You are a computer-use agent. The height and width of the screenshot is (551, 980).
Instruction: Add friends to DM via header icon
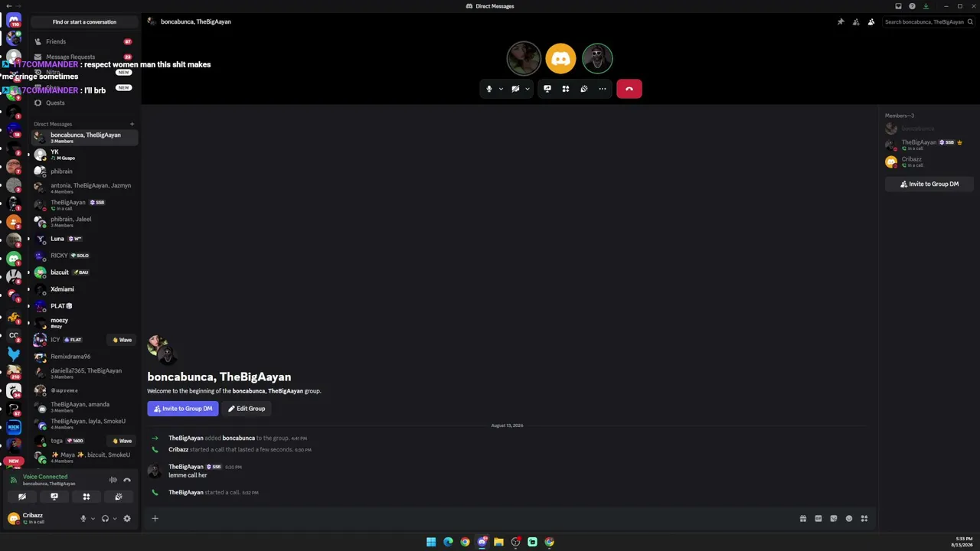(856, 21)
